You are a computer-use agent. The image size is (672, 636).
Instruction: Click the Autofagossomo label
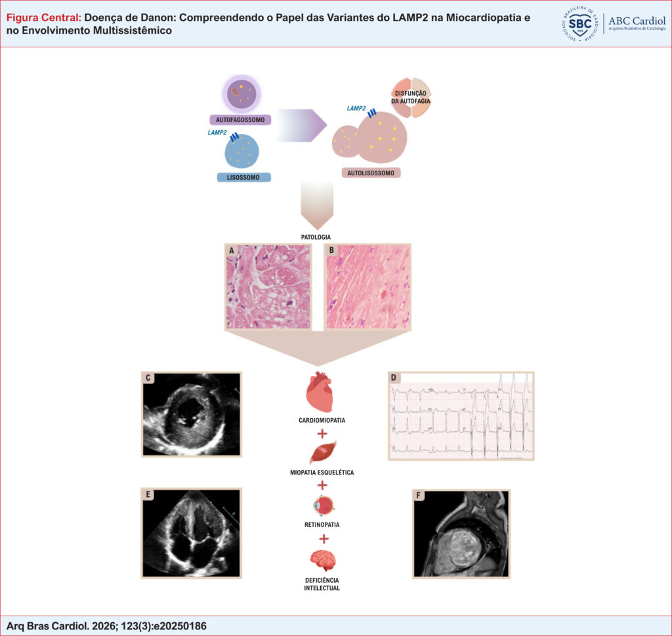click(240, 120)
